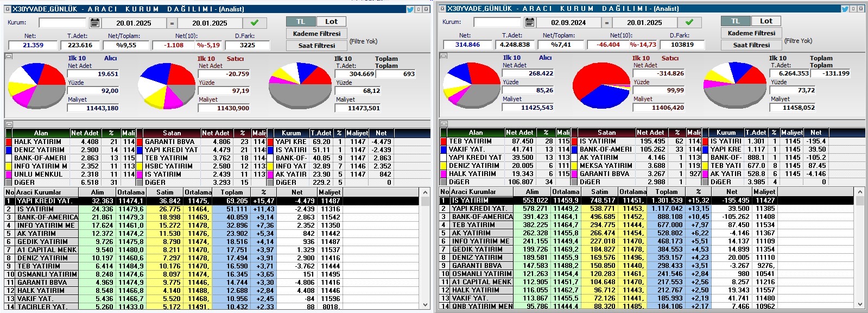Click Twitter bird icon in the Net 314.846 window
Screen dimensions: 868x313
[845, 9]
